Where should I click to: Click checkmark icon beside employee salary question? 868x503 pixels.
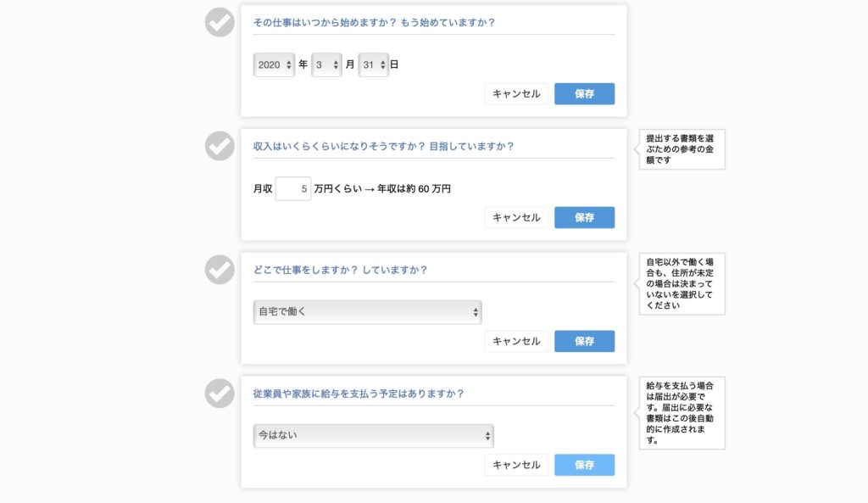coord(220,394)
